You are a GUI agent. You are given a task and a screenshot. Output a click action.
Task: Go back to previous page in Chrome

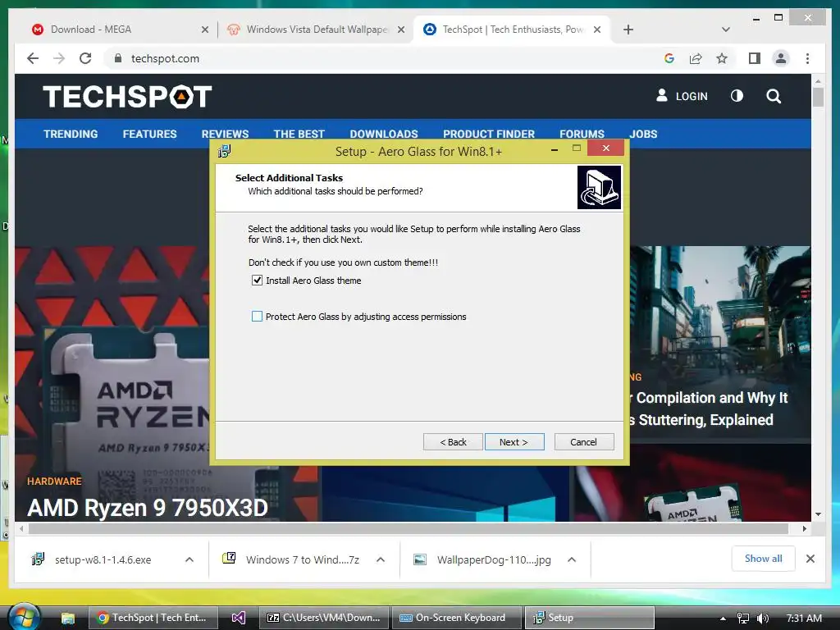tap(33, 58)
